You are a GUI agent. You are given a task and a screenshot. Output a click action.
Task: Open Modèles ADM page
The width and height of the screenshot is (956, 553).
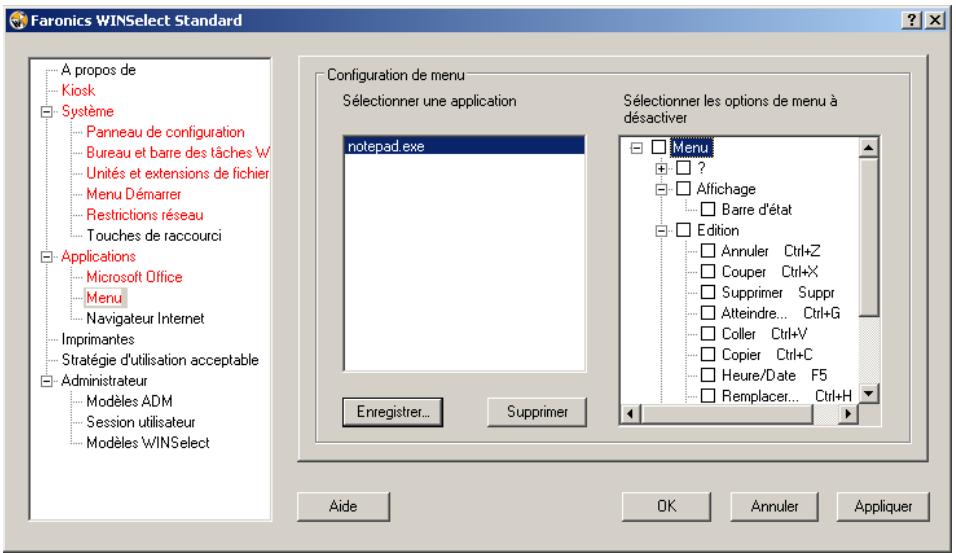pyautogui.click(x=129, y=401)
